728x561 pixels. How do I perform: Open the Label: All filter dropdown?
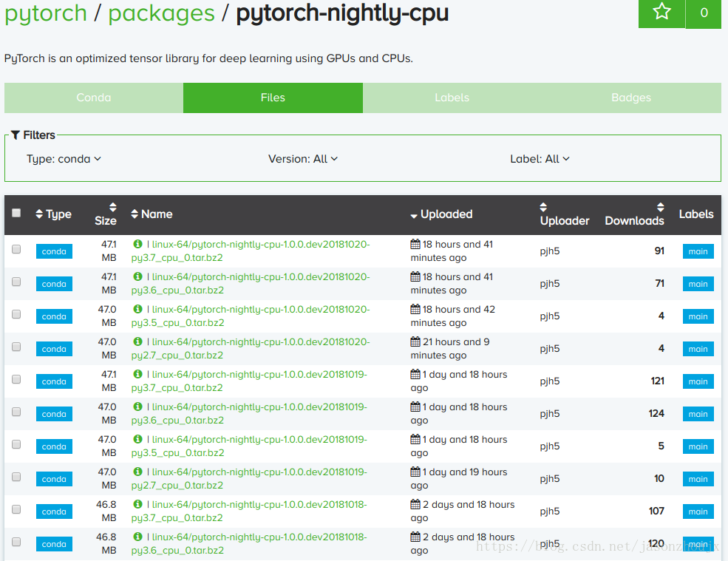point(540,159)
